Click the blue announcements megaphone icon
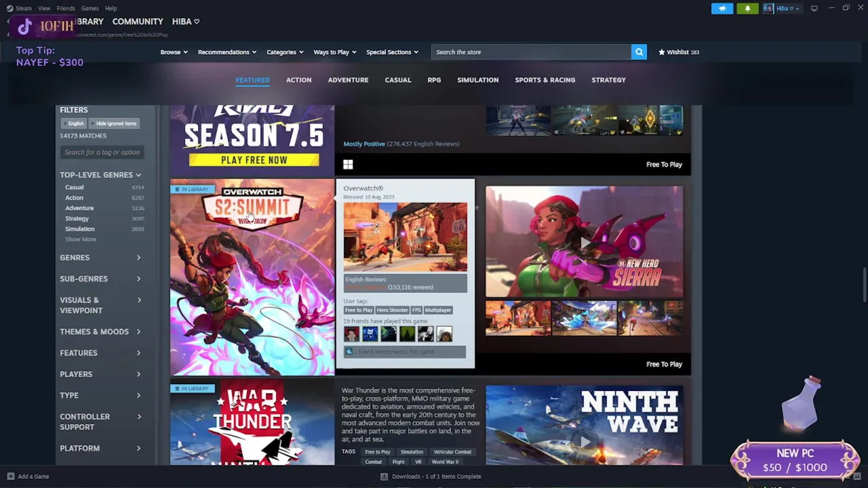The height and width of the screenshot is (488, 868). pyautogui.click(x=722, y=8)
